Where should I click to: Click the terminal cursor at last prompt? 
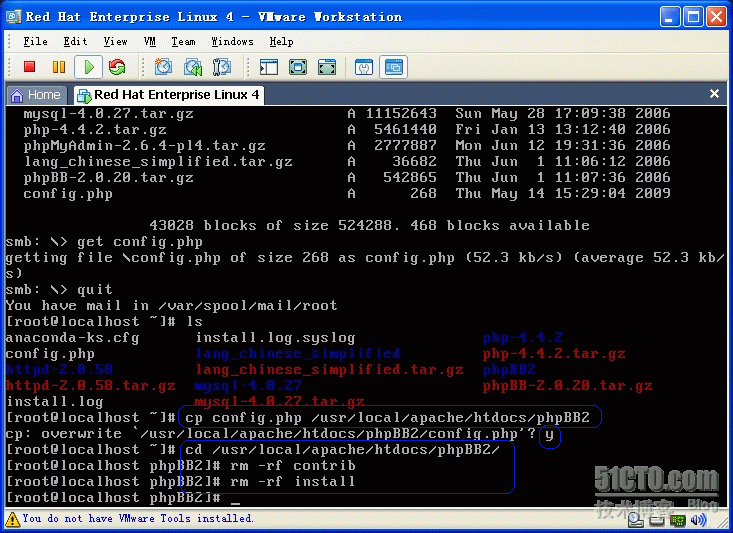[235, 503]
